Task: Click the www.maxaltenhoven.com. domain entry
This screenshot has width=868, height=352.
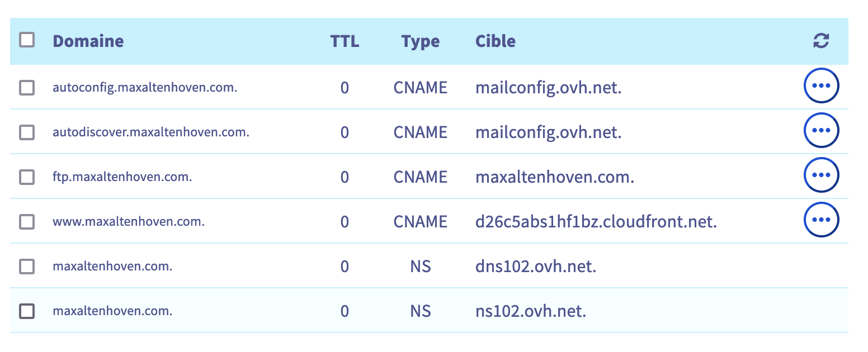Action: pyautogui.click(x=128, y=222)
